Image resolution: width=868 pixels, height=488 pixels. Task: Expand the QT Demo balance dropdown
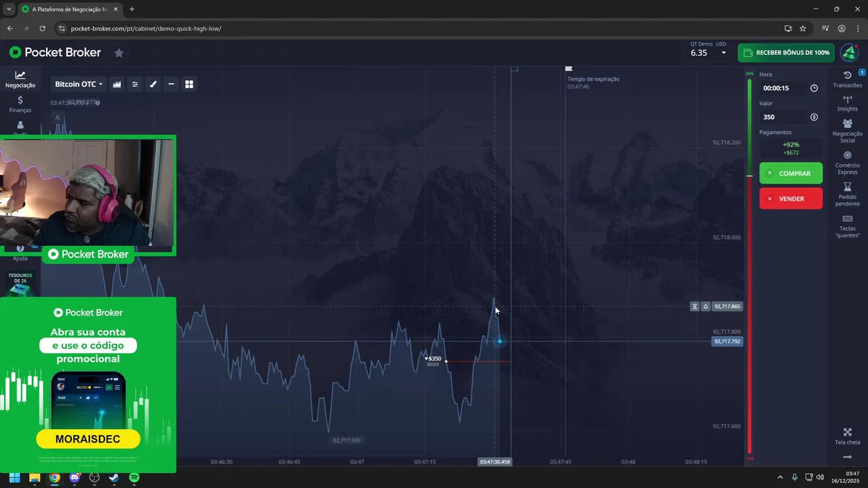click(x=724, y=53)
